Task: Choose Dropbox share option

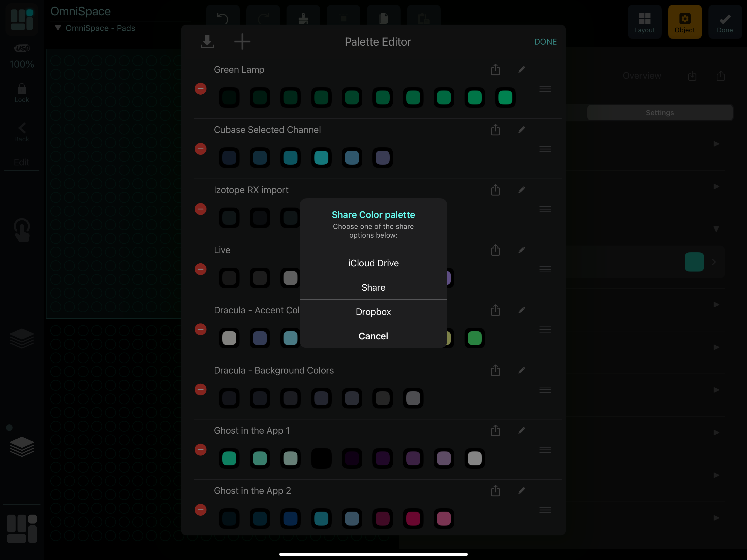Action: pos(373,312)
